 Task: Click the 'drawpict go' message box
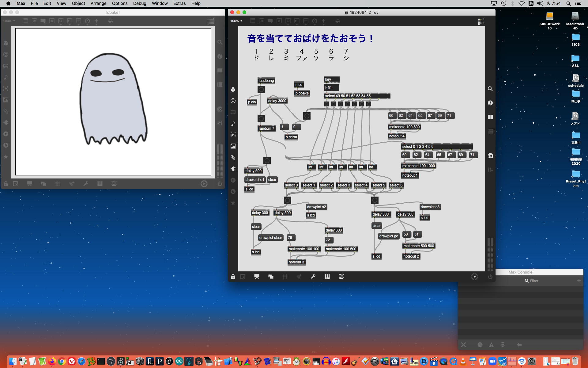388,236
